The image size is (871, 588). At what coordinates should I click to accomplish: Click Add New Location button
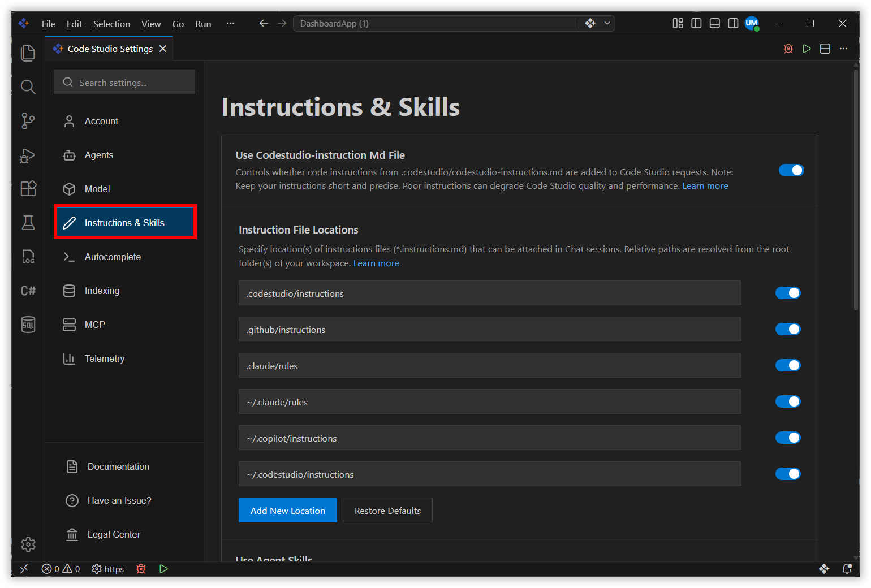coord(288,510)
